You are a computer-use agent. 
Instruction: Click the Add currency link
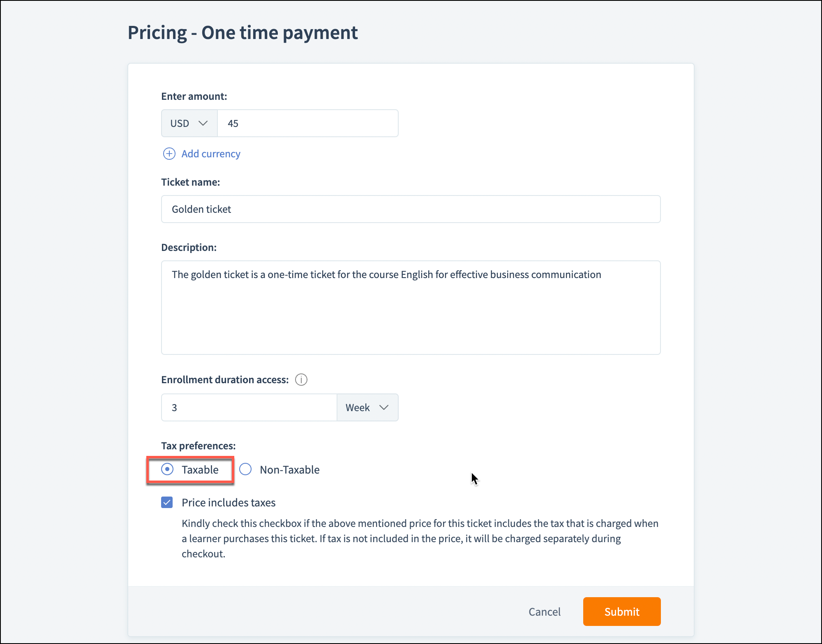pyautogui.click(x=211, y=154)
